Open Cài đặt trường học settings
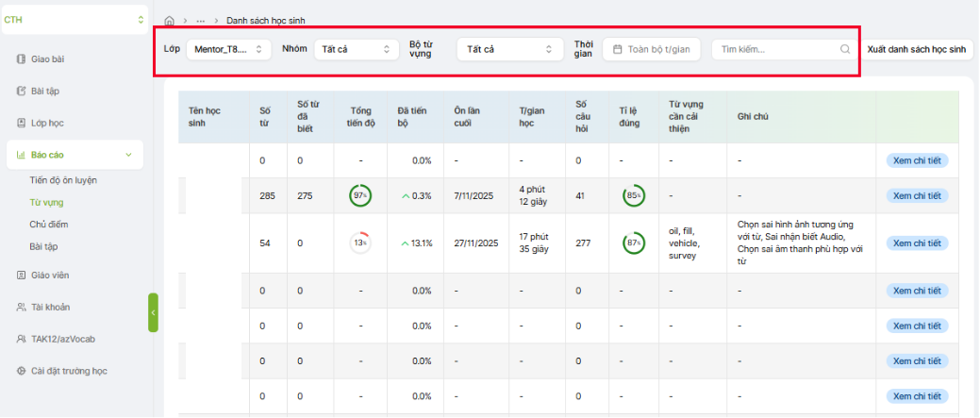980x418 pixels. pyautogui.click(x=68, y=371)
